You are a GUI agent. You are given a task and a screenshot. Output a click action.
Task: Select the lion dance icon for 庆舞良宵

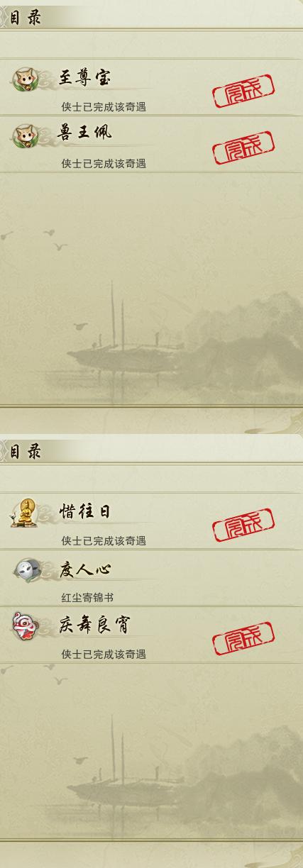coord(27,625)
